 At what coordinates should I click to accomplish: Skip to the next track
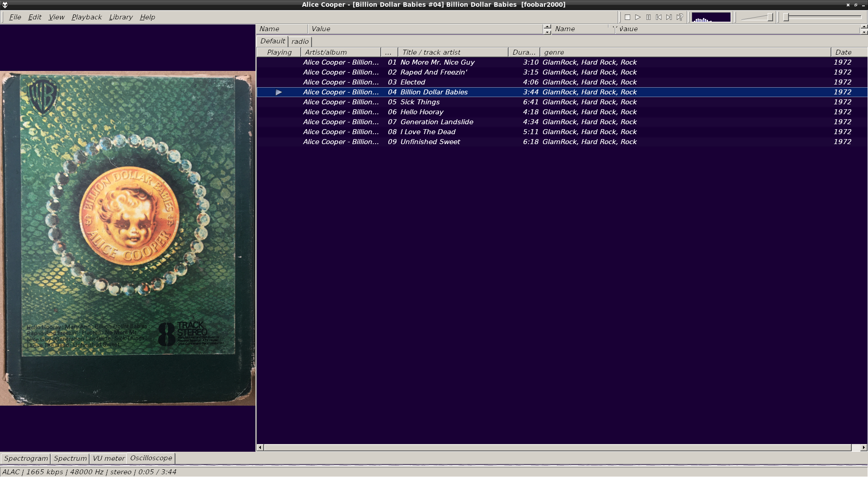[x=669, y=17]
